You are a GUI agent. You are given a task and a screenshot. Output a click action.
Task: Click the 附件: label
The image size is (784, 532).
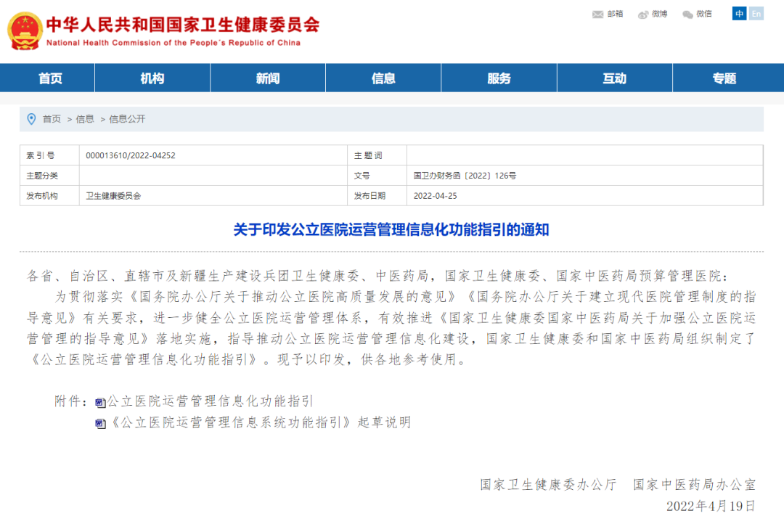71,401
